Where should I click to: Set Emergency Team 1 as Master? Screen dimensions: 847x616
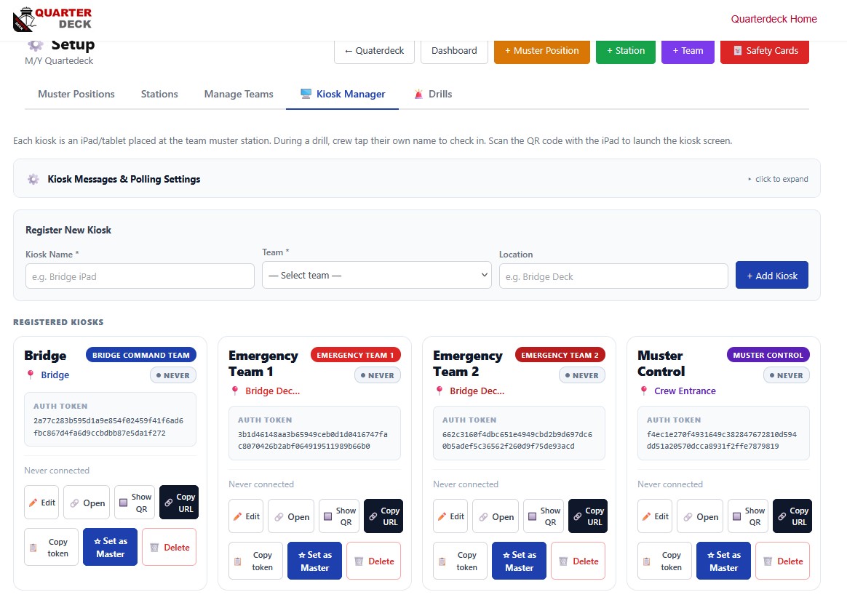(x=314, y=561)
